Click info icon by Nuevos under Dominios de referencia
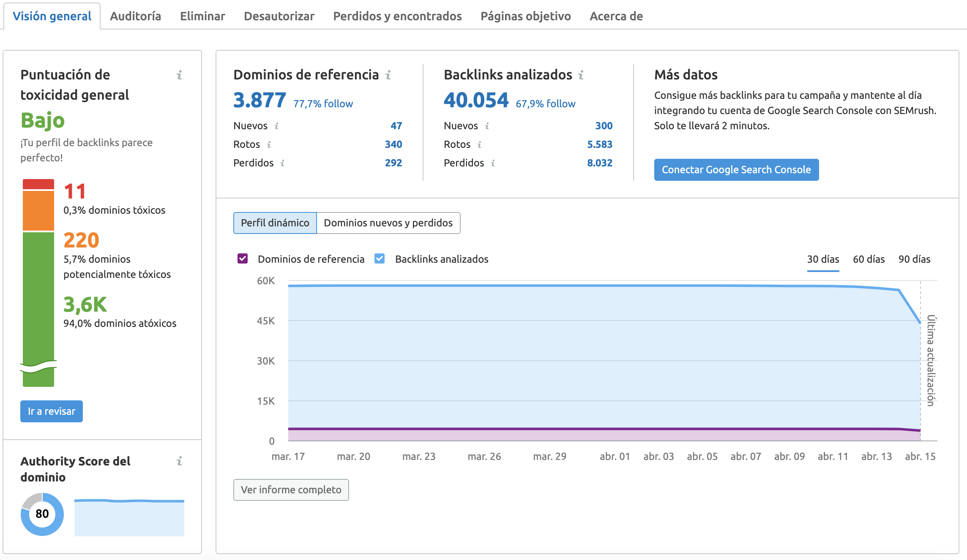Image resolution: width=967 pixels, height=560 pixels. tap(277, 126)
